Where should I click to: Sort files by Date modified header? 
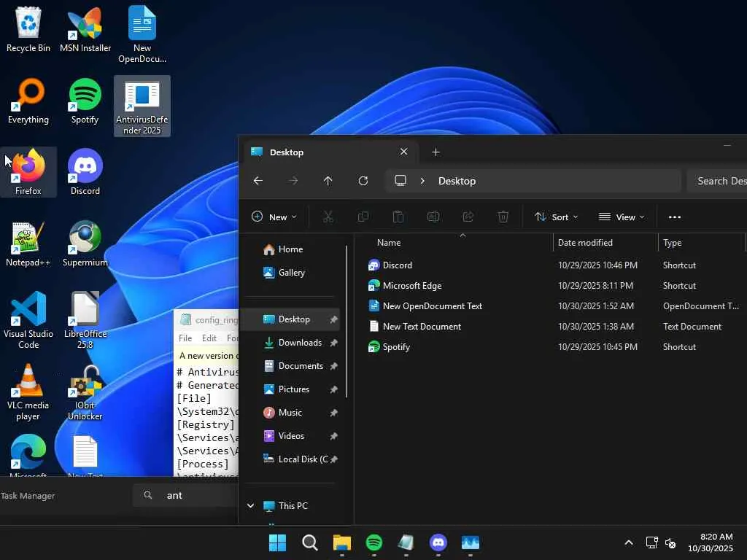(x=585, y=243)
